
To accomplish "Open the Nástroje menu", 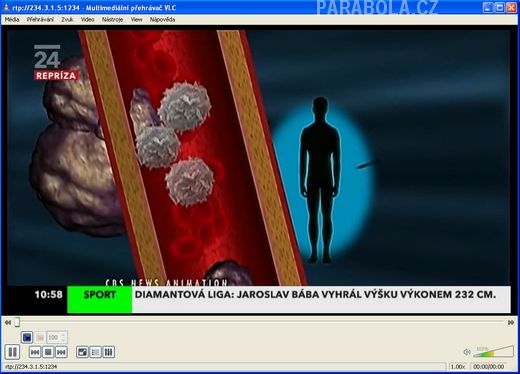I will click(x=112, y=20).
